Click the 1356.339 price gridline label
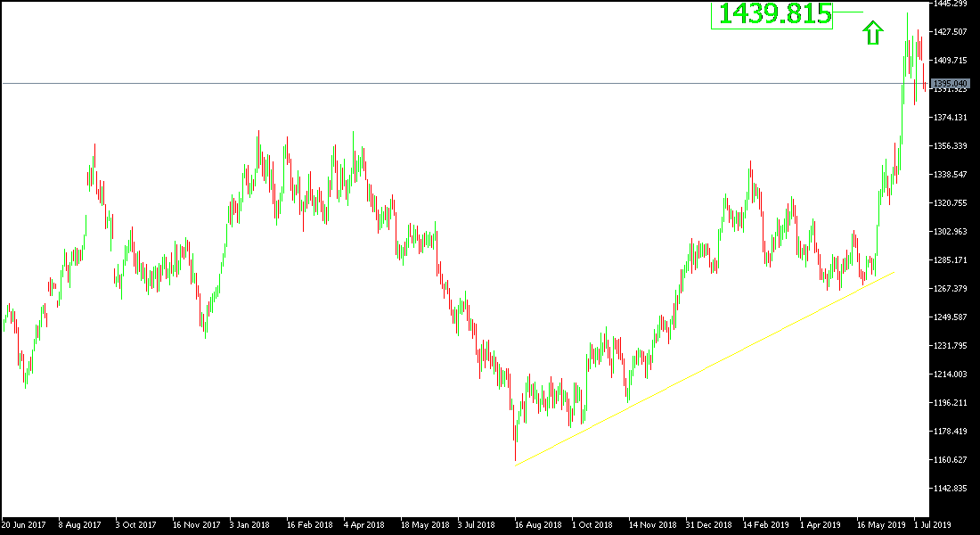The image size is (980, 535). pos(952,144)
